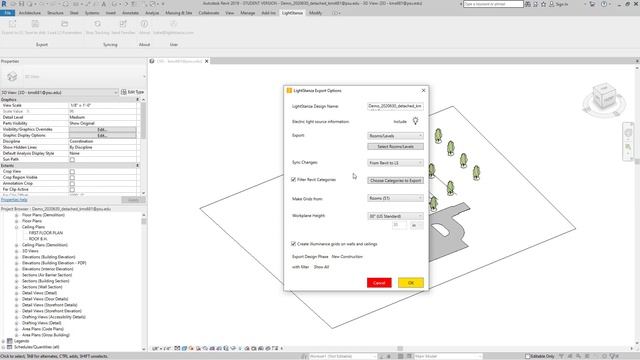
Task: Click the Send Families ribbon icon
Action: point(123,24)
